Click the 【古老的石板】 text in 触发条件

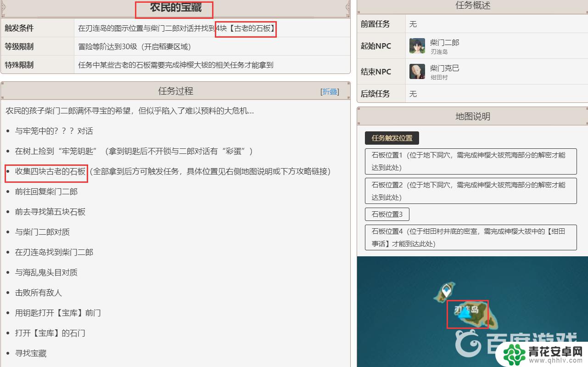click(x=252, y=28)
